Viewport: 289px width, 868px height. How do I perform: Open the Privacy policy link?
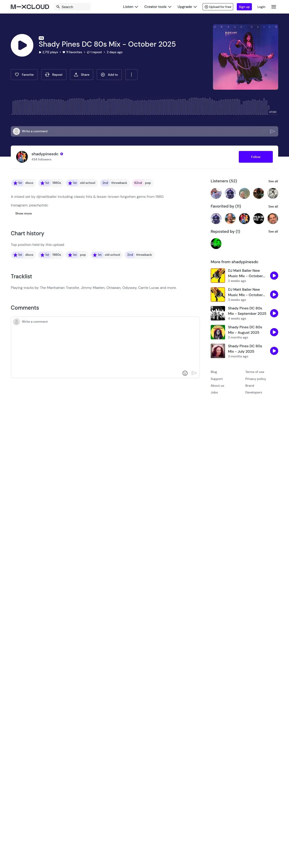256,379
